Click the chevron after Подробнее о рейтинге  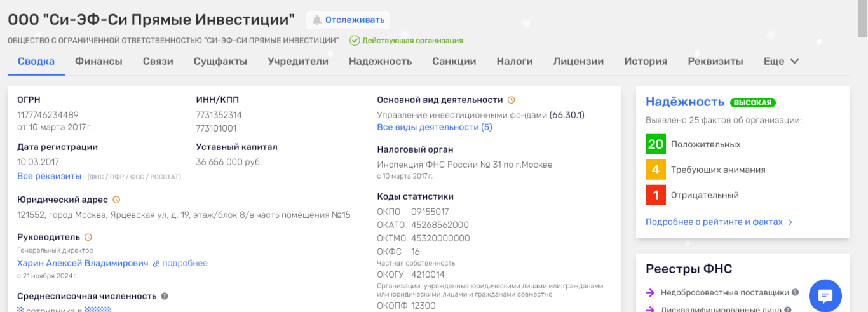pos(790,222)
